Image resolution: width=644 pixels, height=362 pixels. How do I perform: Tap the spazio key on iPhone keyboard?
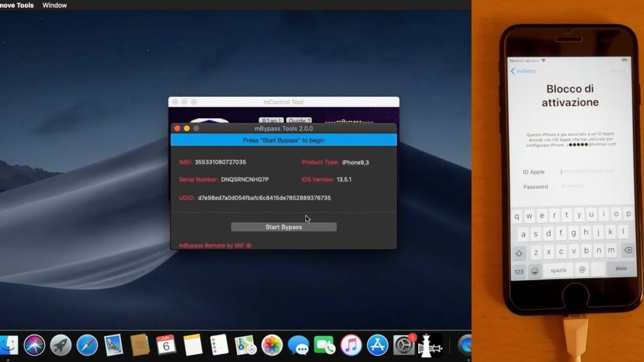(x=558, y=270)
